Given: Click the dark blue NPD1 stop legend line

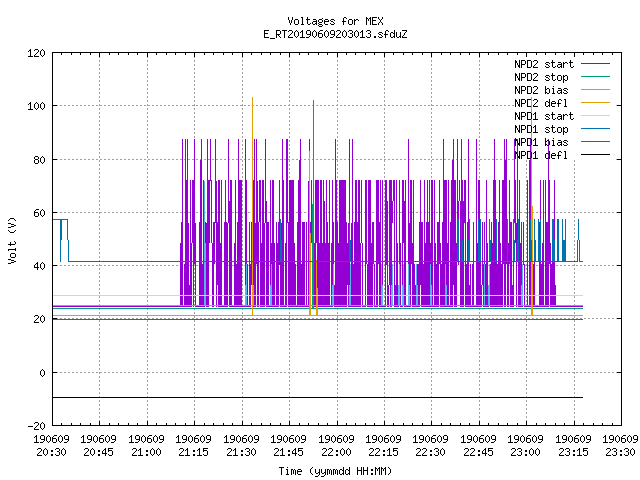Looking at the screenshot, I should pos(595,129).
